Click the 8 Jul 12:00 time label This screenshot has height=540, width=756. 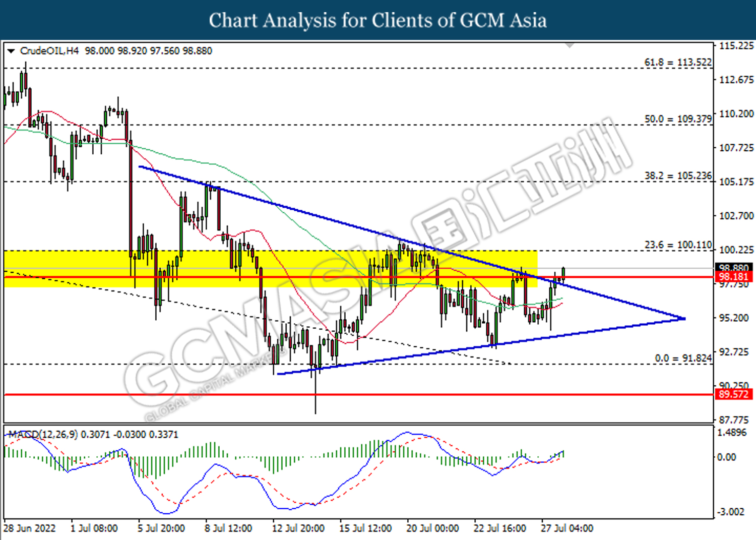click(x=228, y=528)
